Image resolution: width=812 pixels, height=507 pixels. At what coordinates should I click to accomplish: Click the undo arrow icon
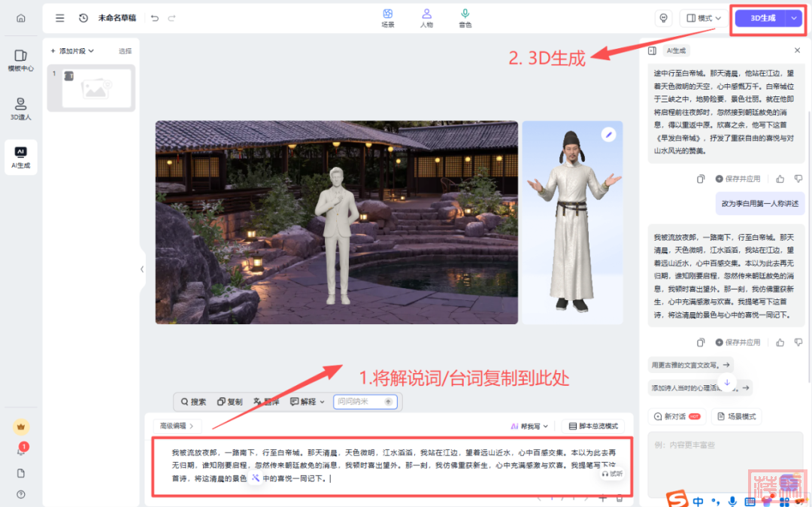[155, 18]
